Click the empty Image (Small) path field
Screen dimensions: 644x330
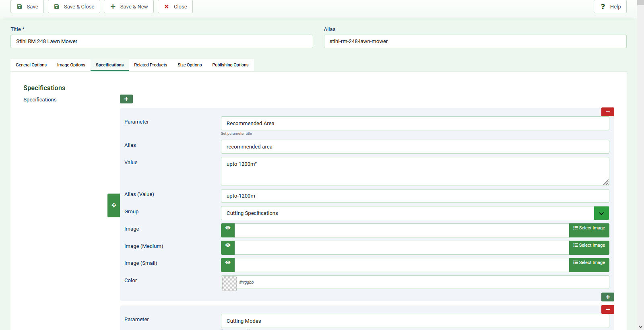click(402, 265)
